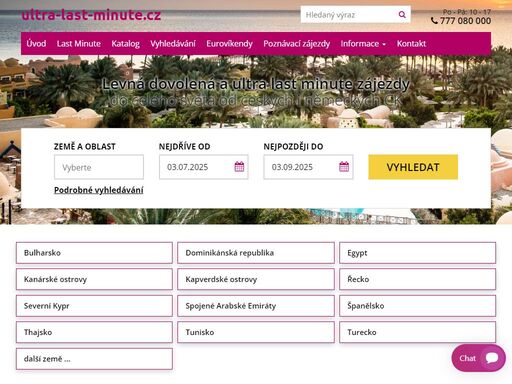Open the Podrobné vyhledávání link

[99, 190]
